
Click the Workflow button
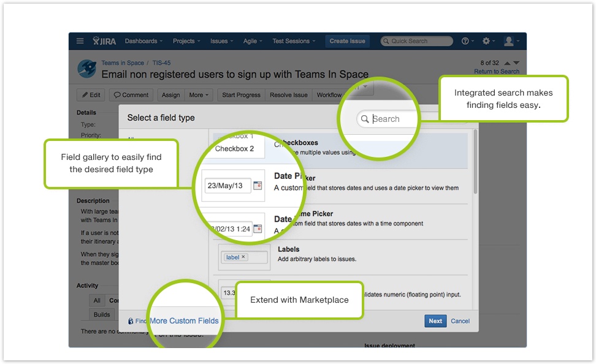pos(329,95)
